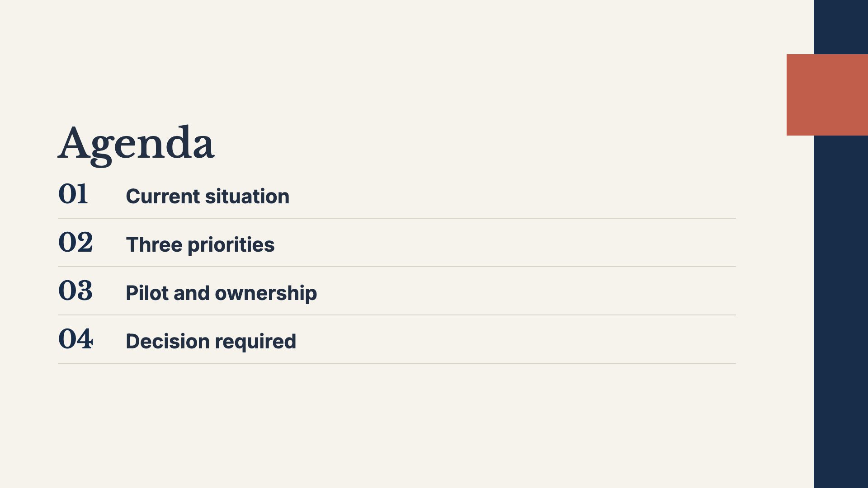868x488 pixels.
Task: Click the divider line under Three priorities
Action: tap(397, 267)
